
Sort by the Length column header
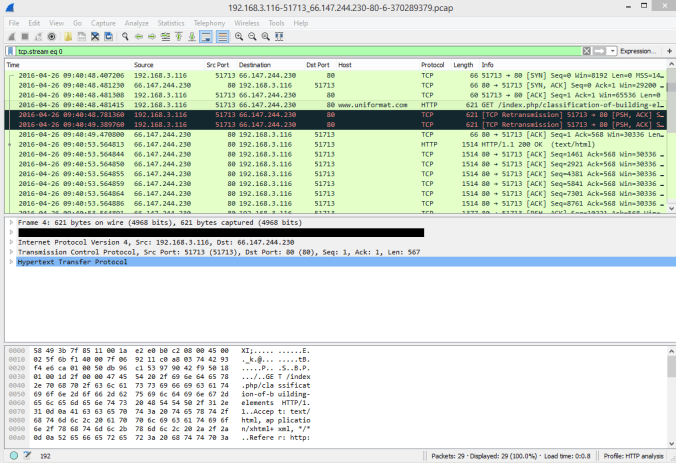pos(465,65)
